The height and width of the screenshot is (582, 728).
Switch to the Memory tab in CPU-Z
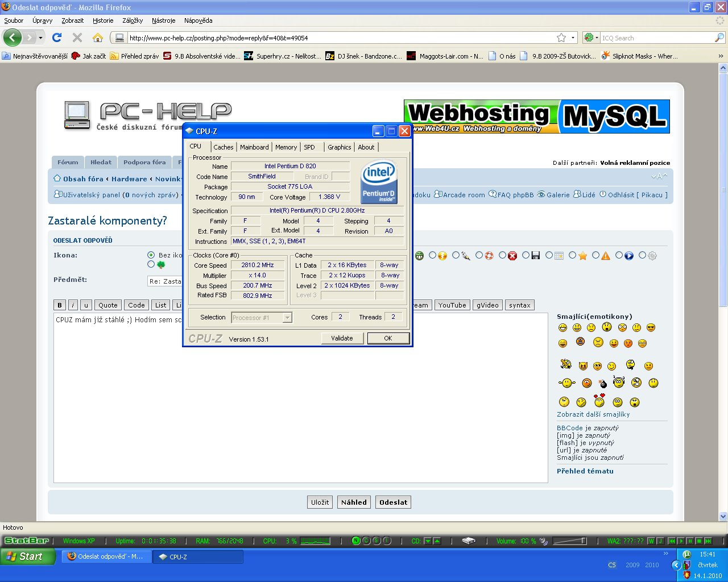pyautogui.click(x=286, y=147)
